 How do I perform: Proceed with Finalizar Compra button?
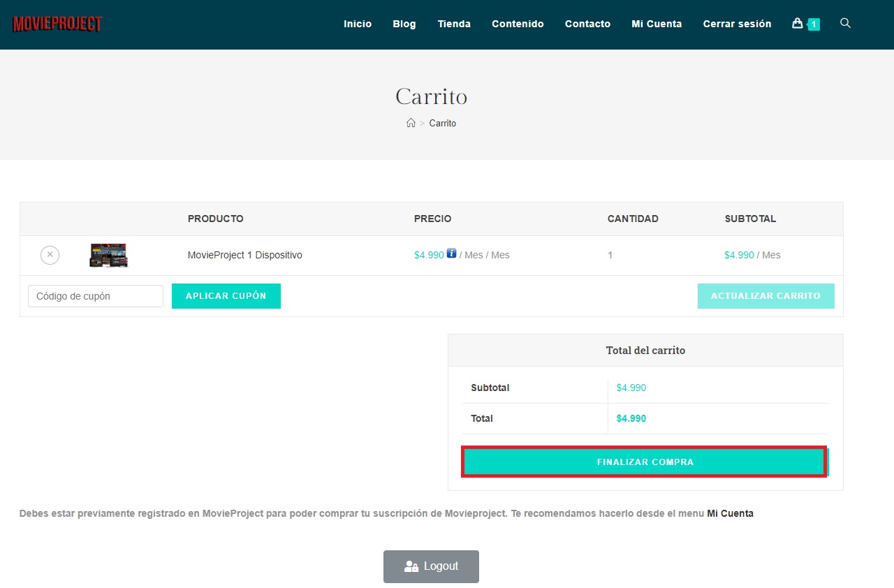(x=645, y=462)
